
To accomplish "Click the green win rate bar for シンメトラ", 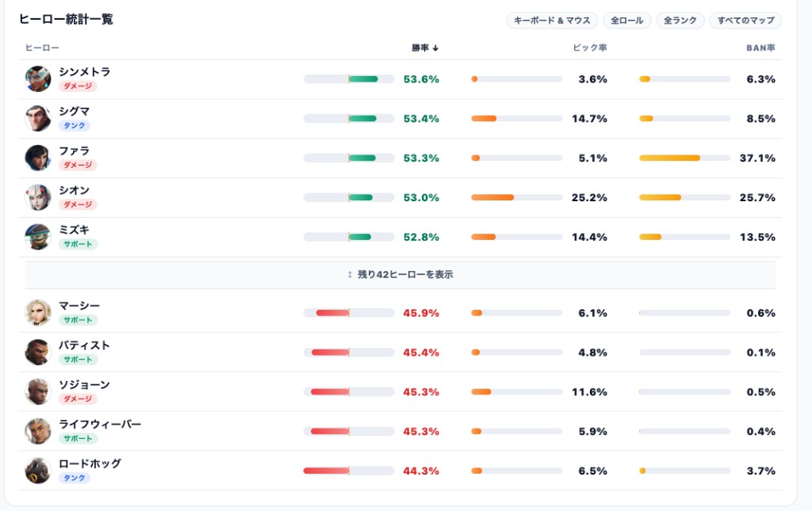I will (363, 79).
